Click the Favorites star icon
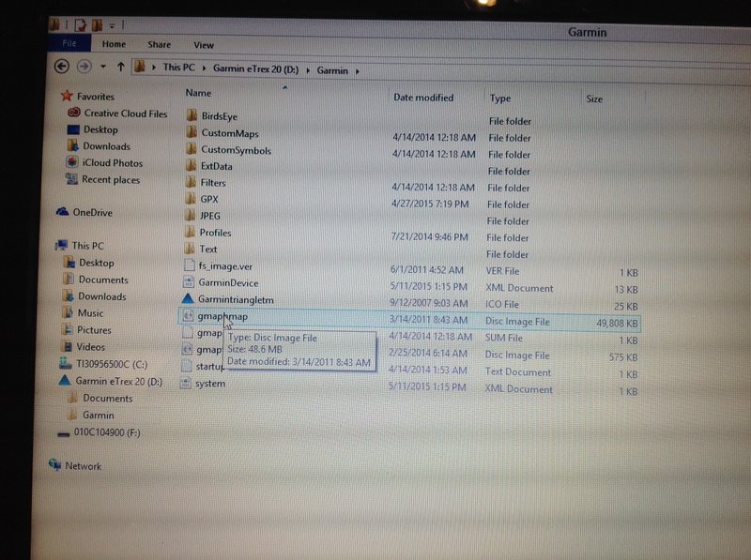This screenshot has height=560, width=751. [67, 96]
